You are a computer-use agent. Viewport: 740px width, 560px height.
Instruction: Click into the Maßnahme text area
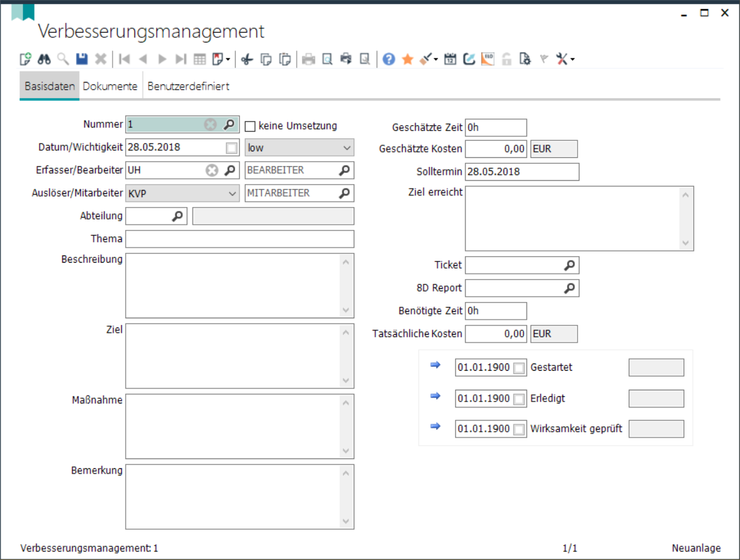[x=240, y=426]
